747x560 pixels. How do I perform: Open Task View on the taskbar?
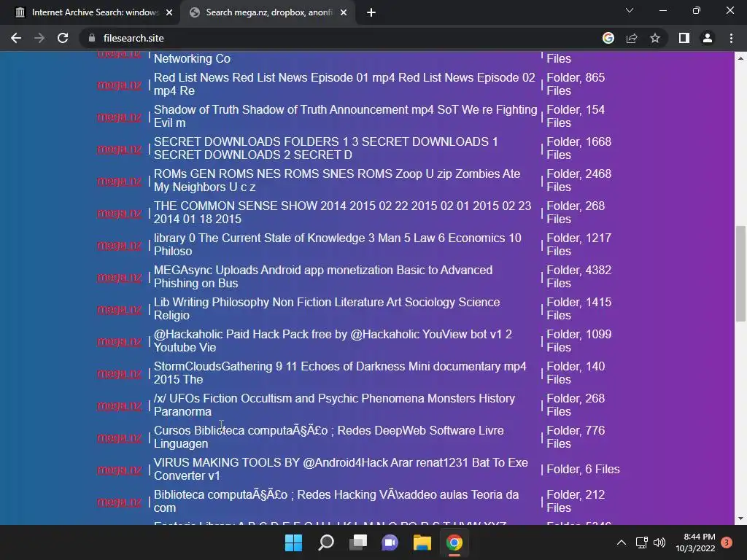pos(357,542)
